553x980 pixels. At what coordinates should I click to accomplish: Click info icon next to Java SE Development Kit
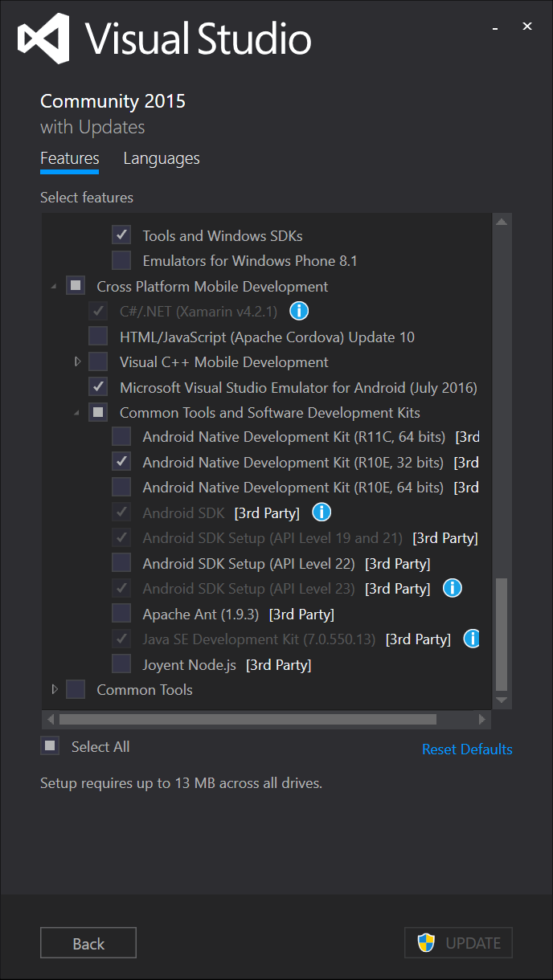[473, 639]
